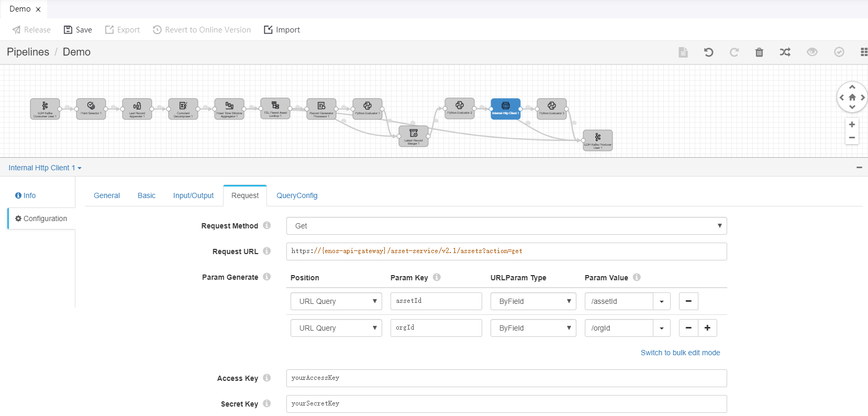Select the Internal Http Client 1 node
This screenshot has height=416, width=868.
pos(506,109)
